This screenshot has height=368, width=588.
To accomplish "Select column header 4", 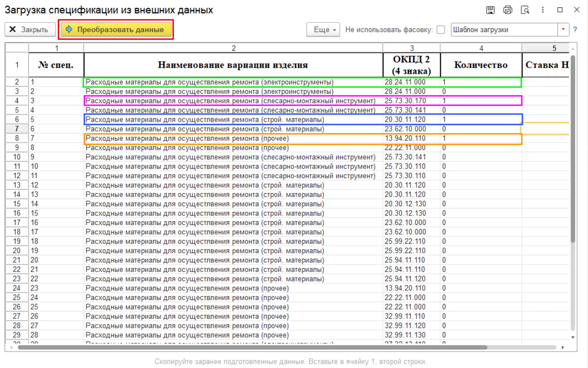I will coord(481,48).
